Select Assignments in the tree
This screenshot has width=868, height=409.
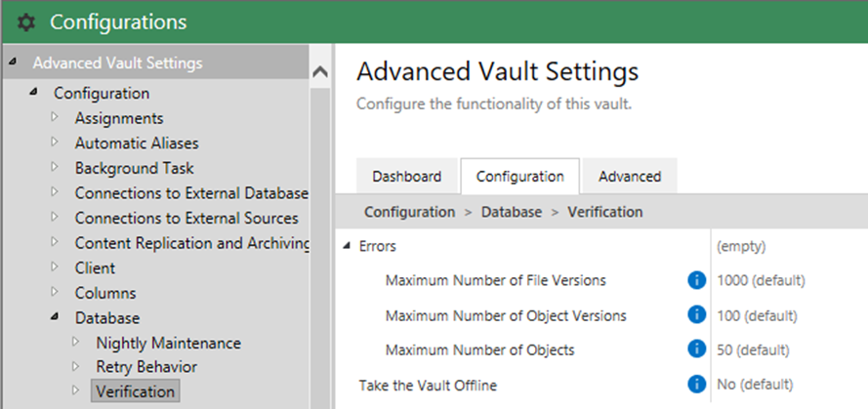click(x=119, y=118)
